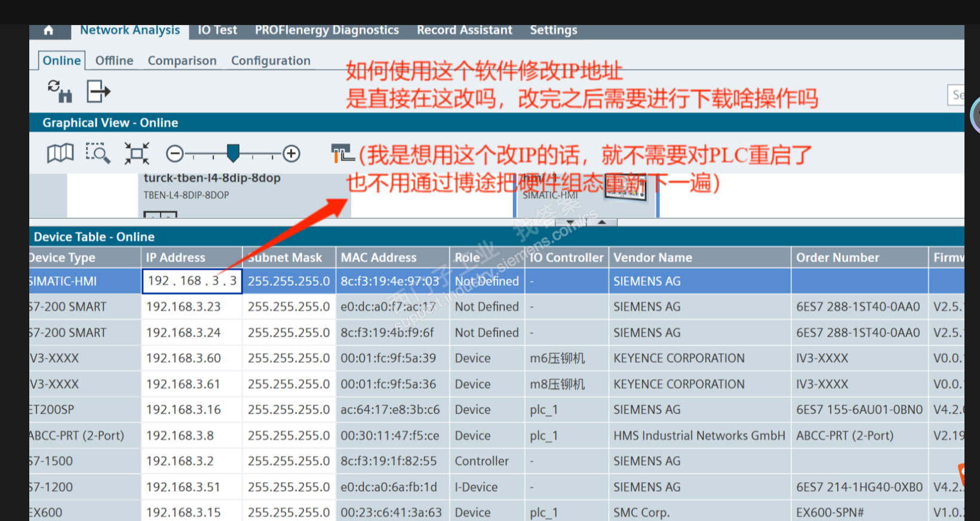The width and height of the screenshot is (980, 521).
Task: Click the IP cell 192.168.3.23
Action: (192, 307)
